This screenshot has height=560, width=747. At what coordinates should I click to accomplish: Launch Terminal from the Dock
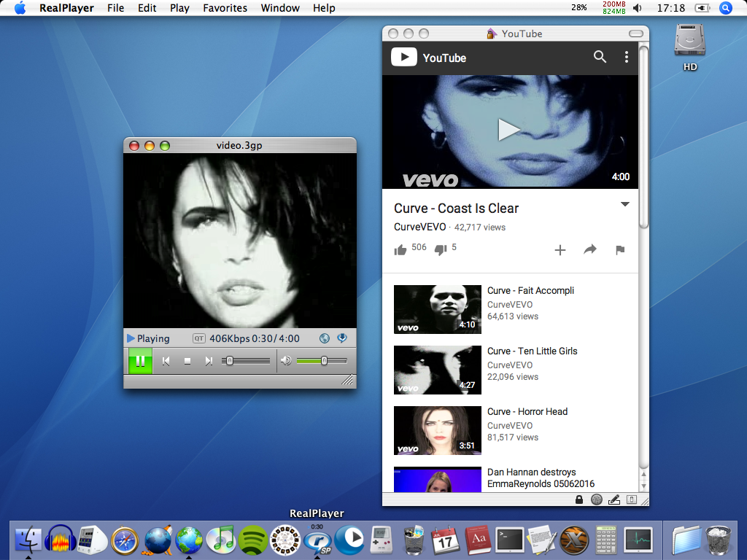[x=510, y=540]
